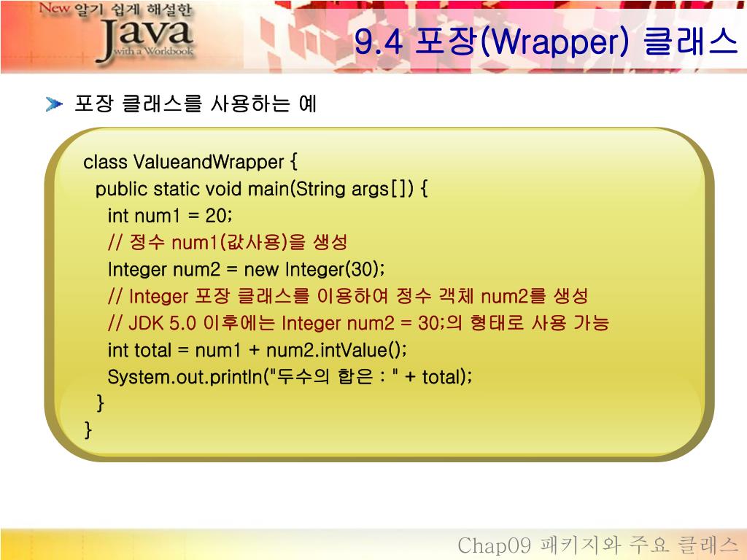The width and height of the screenshot is (747, 560).
Task: Click the slide title '9.4 포장(Wrapper) 클래스'
Action: click(546, 41)
